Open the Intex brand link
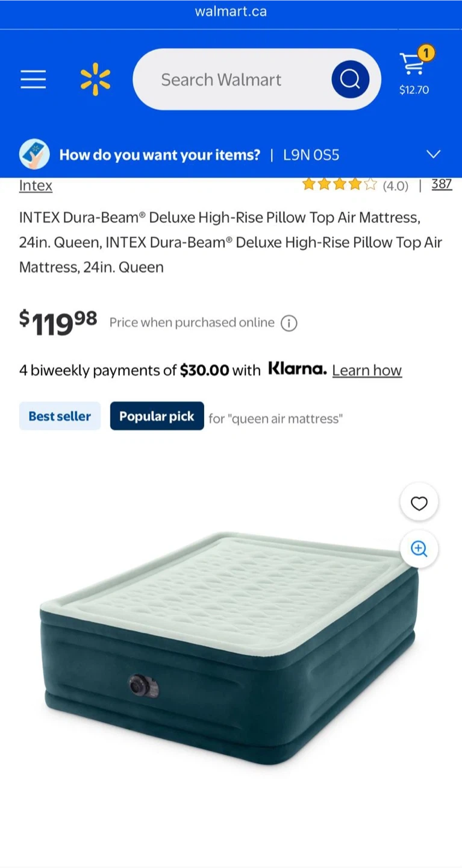This screenshot has height=868, width=462. pos(36,186)
